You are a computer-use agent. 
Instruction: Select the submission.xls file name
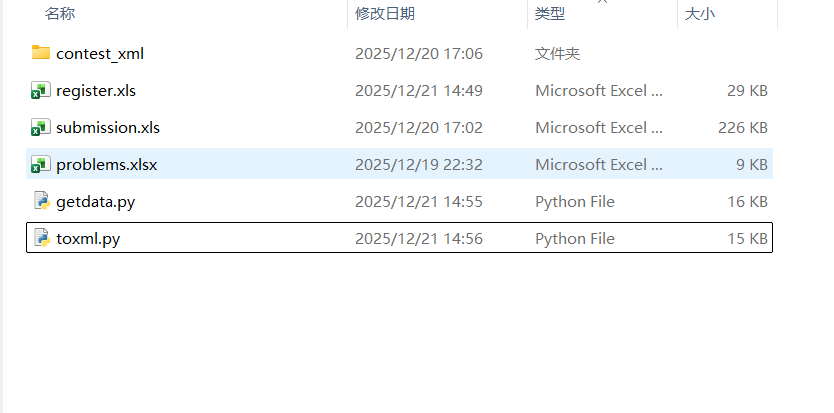(x=108, y=127)
